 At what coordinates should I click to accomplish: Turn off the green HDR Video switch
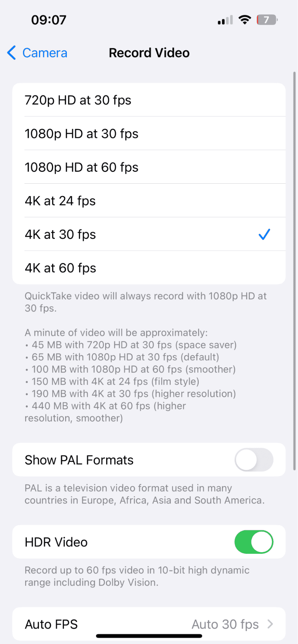click(254, 542)
